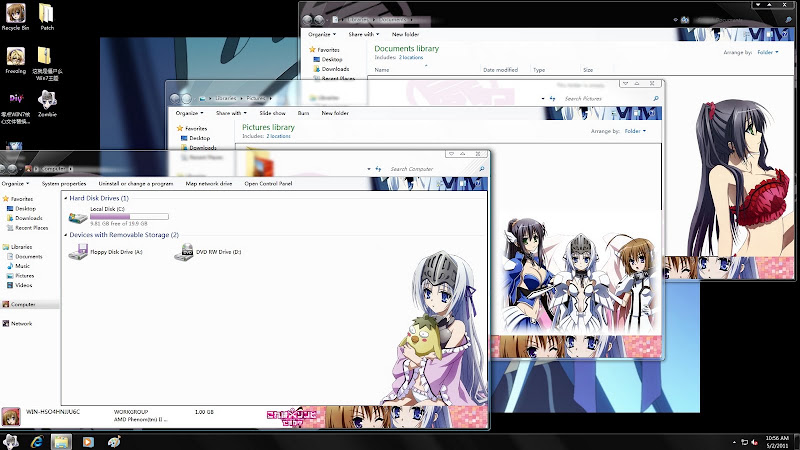Click Uninstall or change a program
The height and width of the screenshot is (450, 800).
tap(136, 183)
